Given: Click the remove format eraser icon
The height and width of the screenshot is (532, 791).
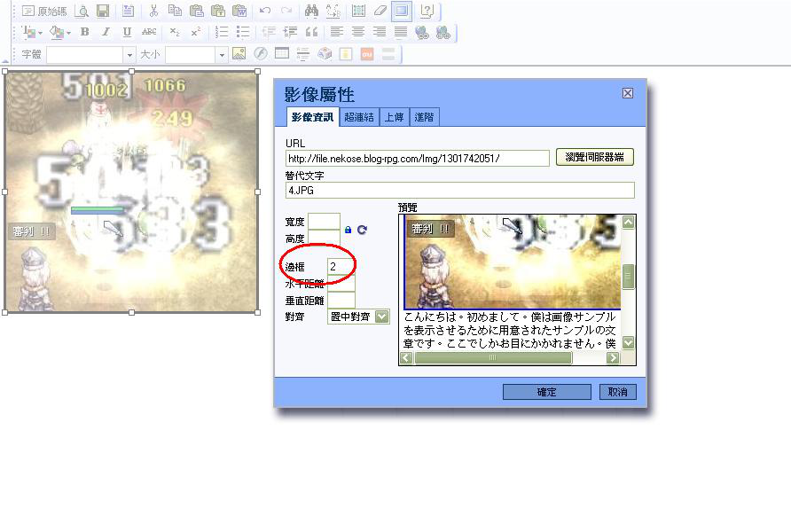Looking at the screenshot, I should coord(380,11).
